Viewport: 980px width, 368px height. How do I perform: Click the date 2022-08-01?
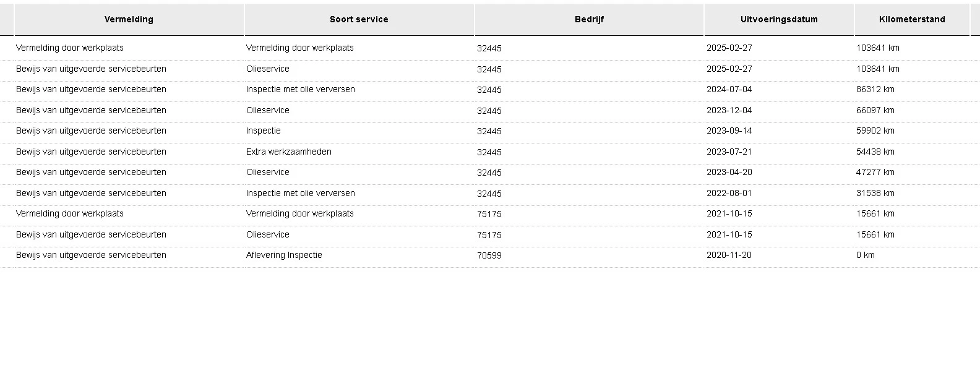click(729, 193)
